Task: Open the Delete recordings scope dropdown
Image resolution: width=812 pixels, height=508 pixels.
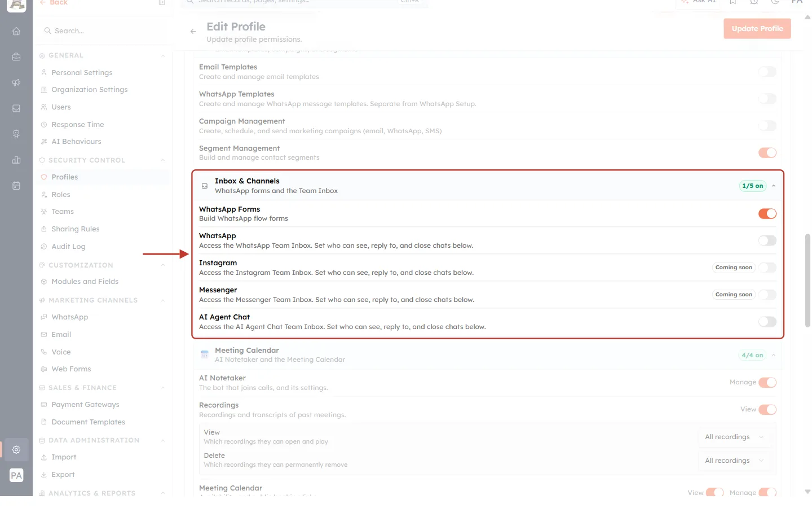Action: pyautogui.click(x=735, y=461)
